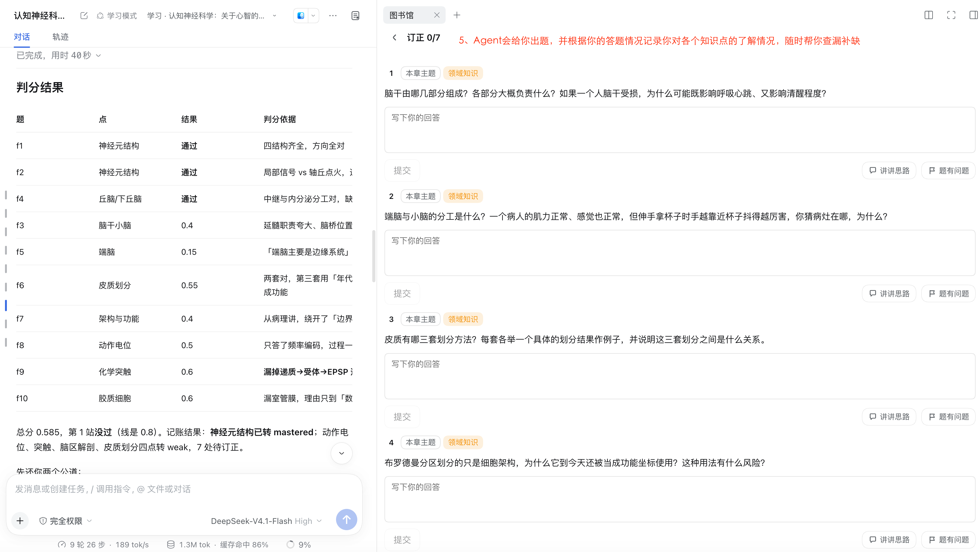980x552 pixels.
Task: Flag question 1 with 题有问题
Action: coord(948,170)
